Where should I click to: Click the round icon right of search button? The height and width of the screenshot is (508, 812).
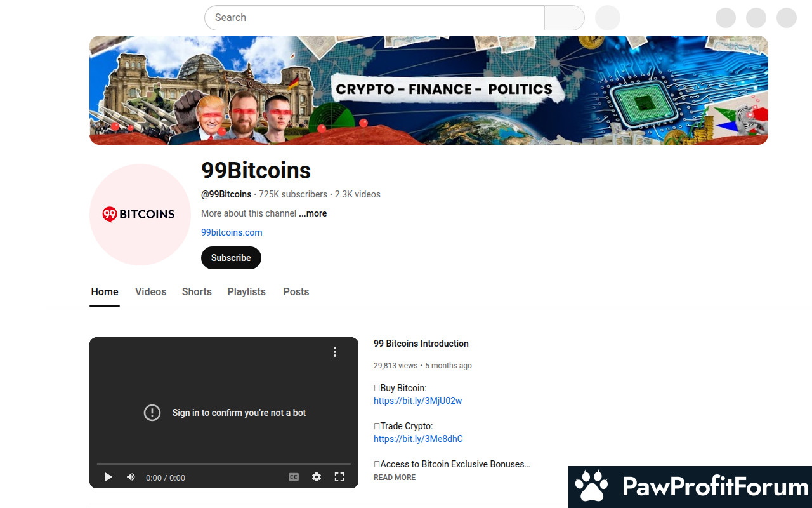tap(608, 18)
